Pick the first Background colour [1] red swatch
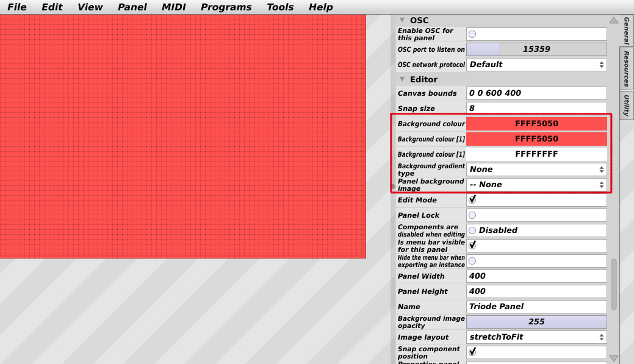 (x=536, y=139)
